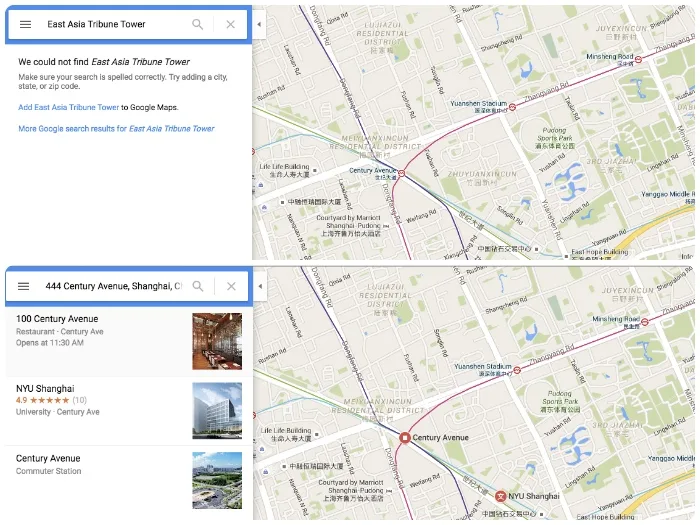Screen dimensions: 700x525
Task: Click search magnifier in East Asia Tribune Tower box
Action: coord(198,24)
